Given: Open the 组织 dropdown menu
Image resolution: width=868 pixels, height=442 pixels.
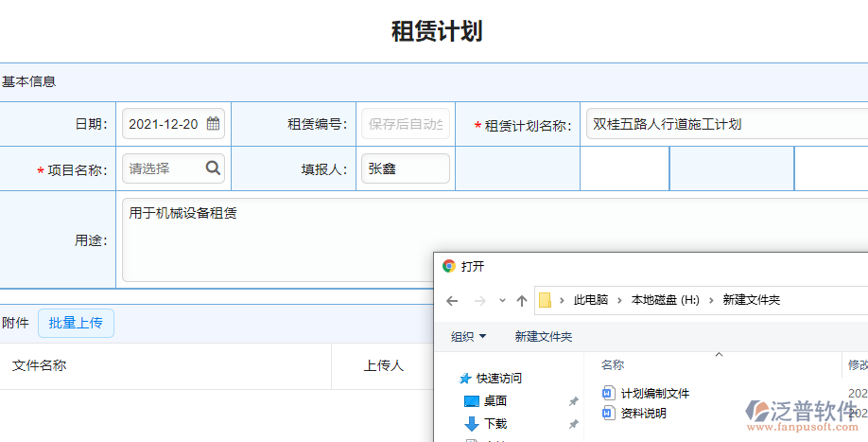Looking at the screenshot, I should (x=469, y=337).
